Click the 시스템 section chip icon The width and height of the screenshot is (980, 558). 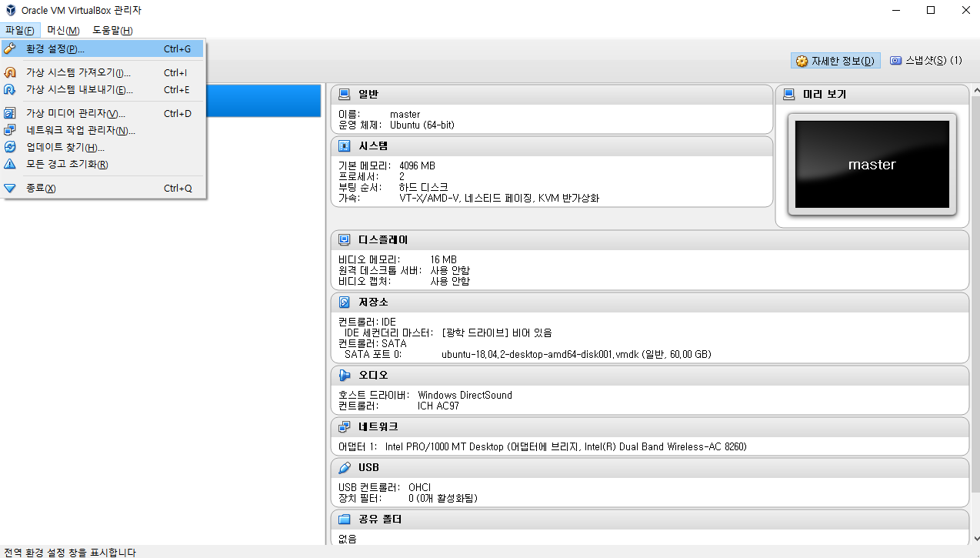coord(345,146)
